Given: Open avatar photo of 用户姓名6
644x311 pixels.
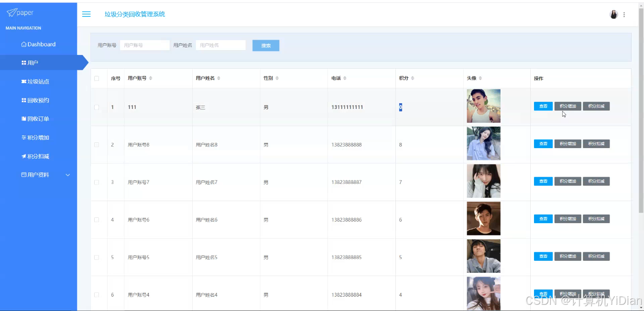Looking at the screenshot, I should [483, 218].
